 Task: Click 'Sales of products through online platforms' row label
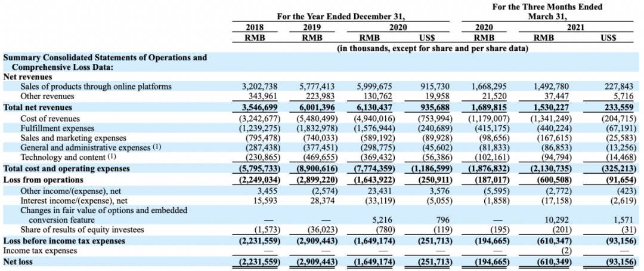[x=95, y=87]
